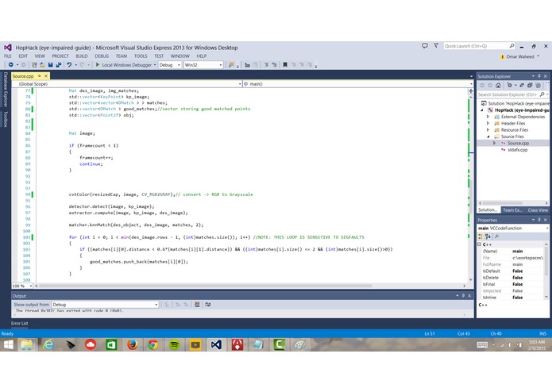The width and height of the screenshot is (552, 392).
Task: Pin the Solution Explorer panel
Action: click(539, 76)
